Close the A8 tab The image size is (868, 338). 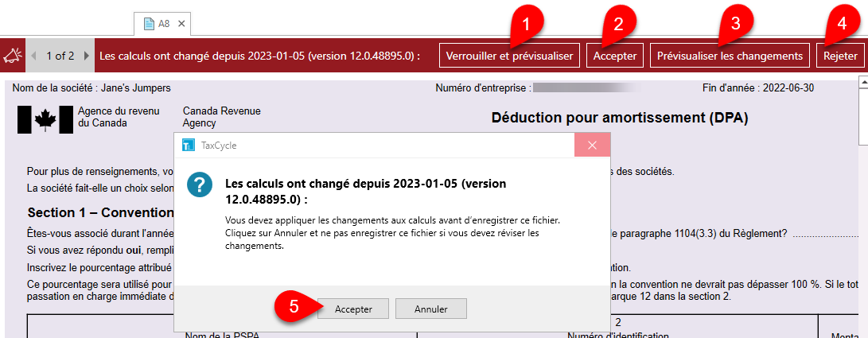point(181,24)
